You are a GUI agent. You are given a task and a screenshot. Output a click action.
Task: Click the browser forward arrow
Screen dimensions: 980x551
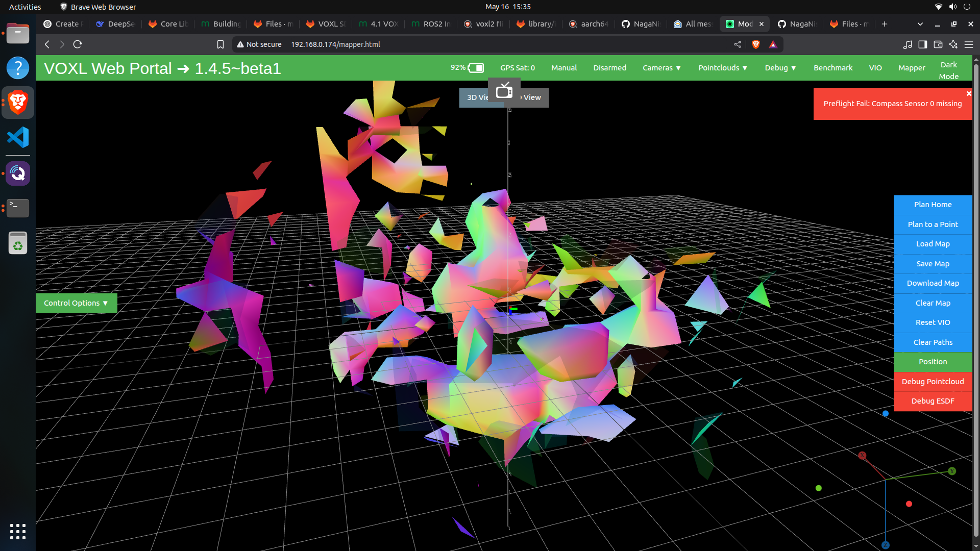(62, 44)
